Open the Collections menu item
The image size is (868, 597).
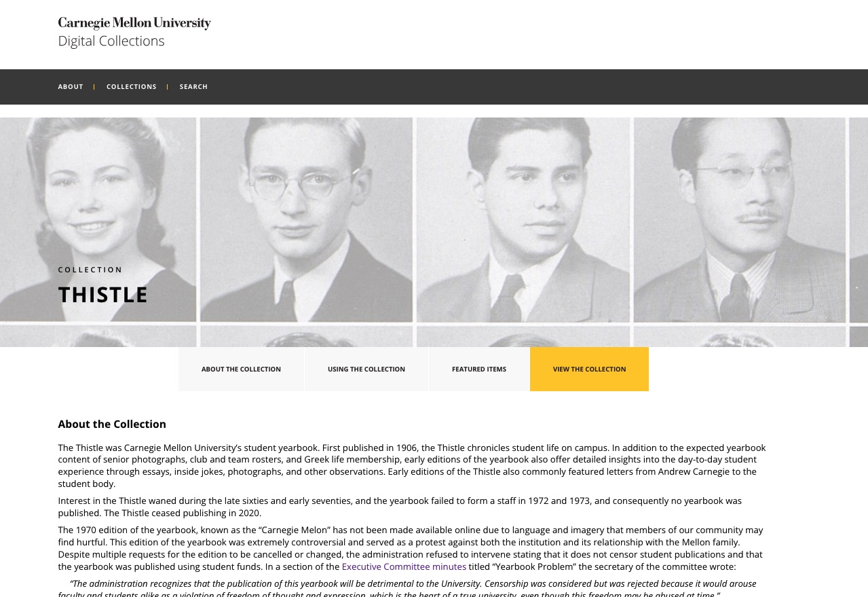point(132,87)
